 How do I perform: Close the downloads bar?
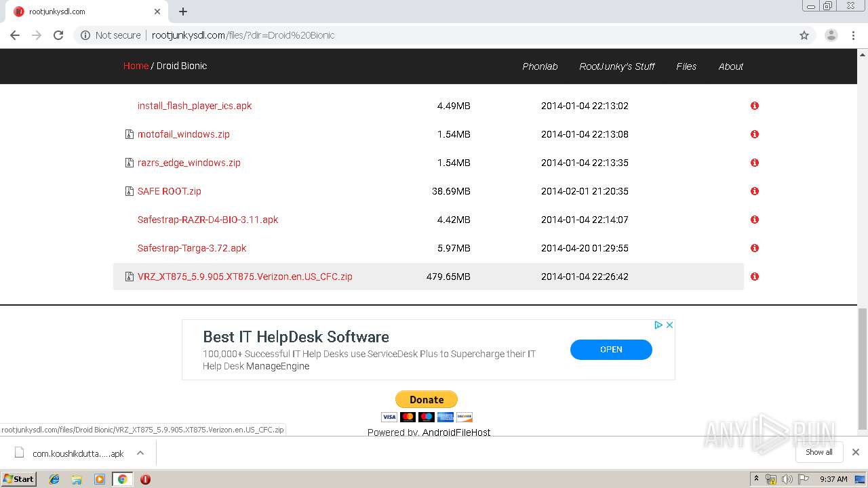click(856, 452)
